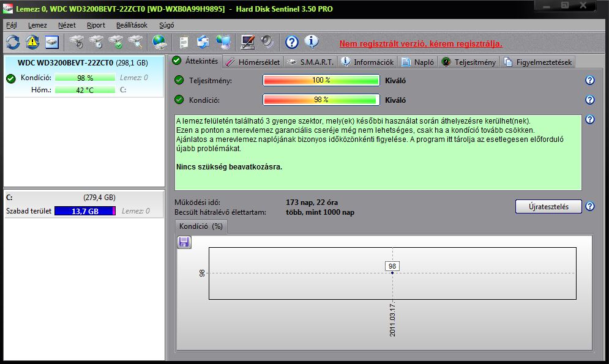The height and width of the screenshot is (364, 609).
Task: Click the save floppy icon above Kondíció graph
Action: click(x=184, y=242)
